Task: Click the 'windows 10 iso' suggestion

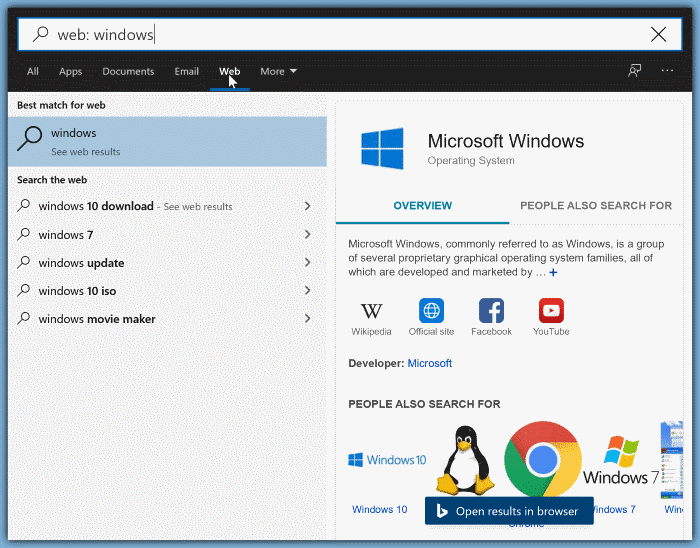Action: click(x=167, y=291)
